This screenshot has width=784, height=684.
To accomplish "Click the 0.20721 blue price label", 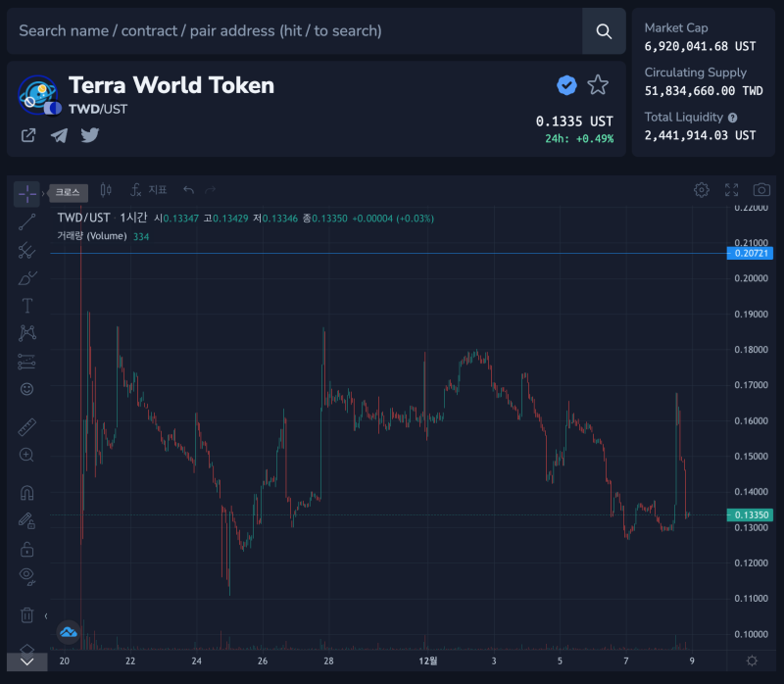I will [750, 254].
